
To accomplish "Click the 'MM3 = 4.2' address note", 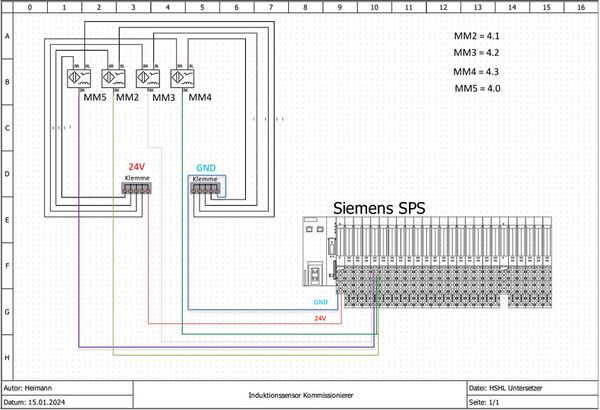I will click(x=476, y=52).
